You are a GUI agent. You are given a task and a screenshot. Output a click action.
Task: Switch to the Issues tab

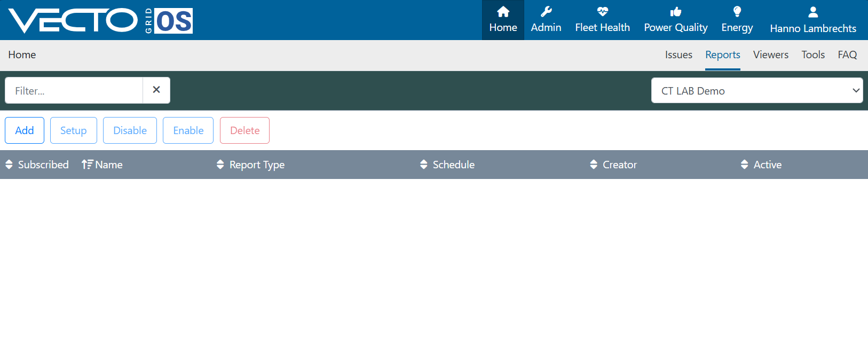pos(678,54)
